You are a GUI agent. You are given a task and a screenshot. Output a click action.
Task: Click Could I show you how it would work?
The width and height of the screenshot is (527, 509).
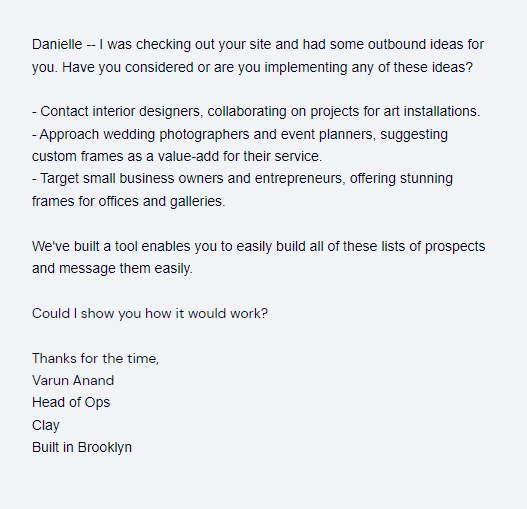coord(150,313)
